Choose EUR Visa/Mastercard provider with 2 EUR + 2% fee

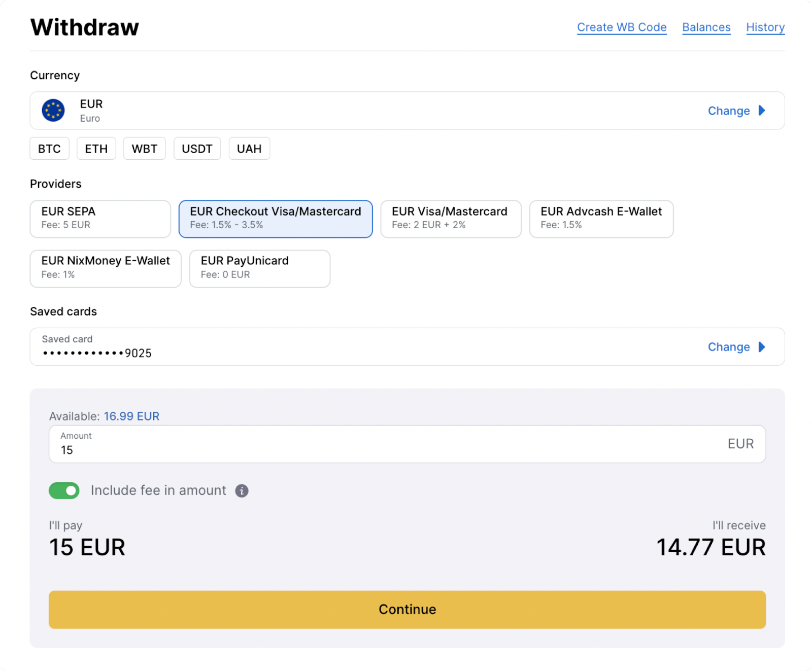(451, 219)
